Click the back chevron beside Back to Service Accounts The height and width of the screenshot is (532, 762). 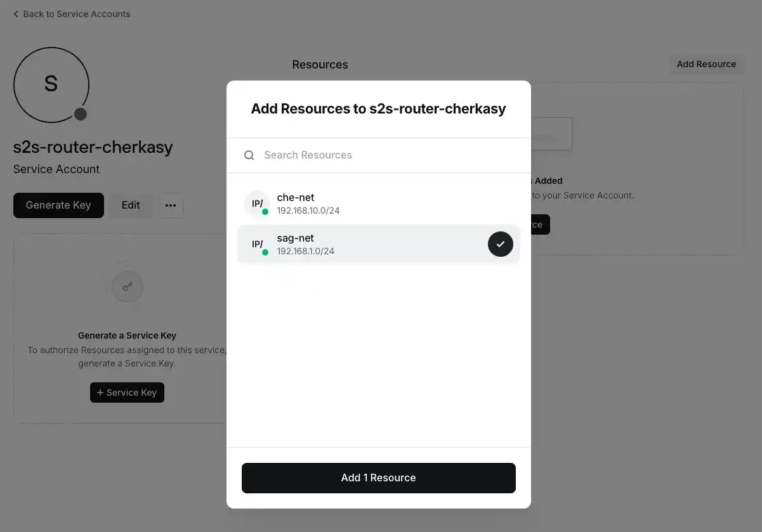(x=15, y=13)
